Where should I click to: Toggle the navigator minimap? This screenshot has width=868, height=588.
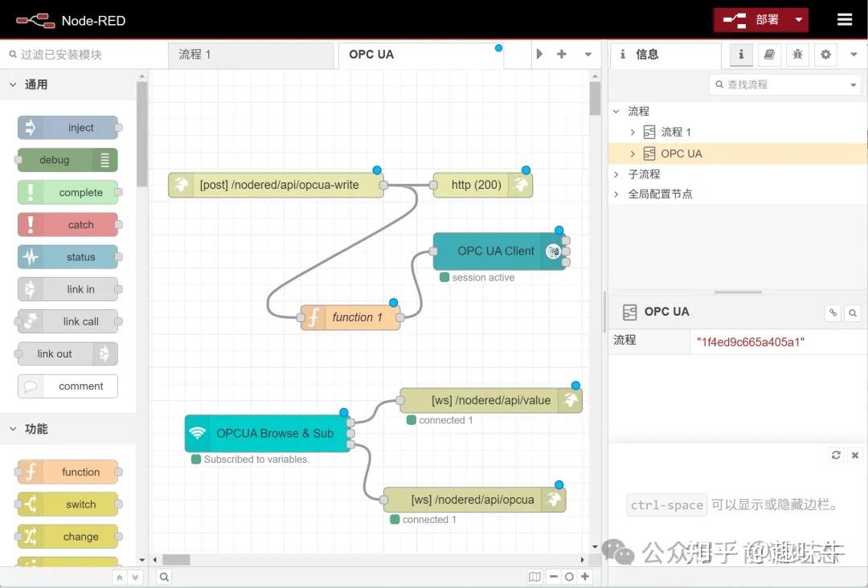pyautogui.click(x=535, y=577)
